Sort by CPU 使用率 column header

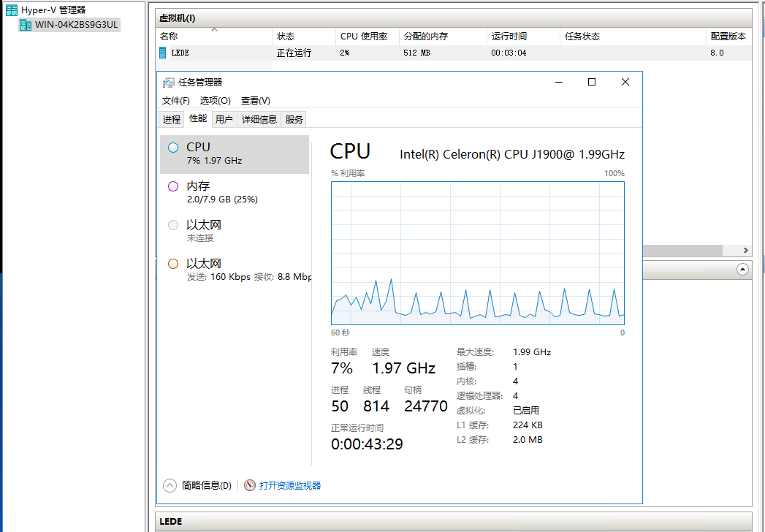tap(368, 36)
